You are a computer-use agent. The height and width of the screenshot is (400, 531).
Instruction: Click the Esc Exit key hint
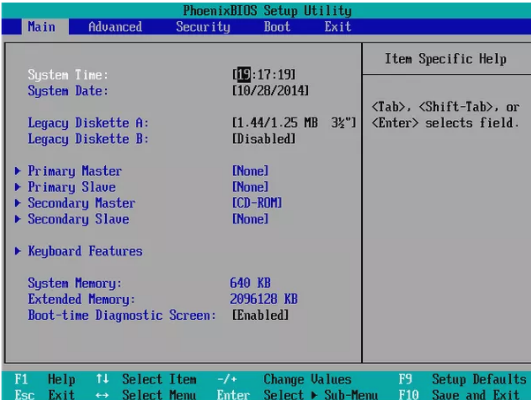click(x=45, y=395)
